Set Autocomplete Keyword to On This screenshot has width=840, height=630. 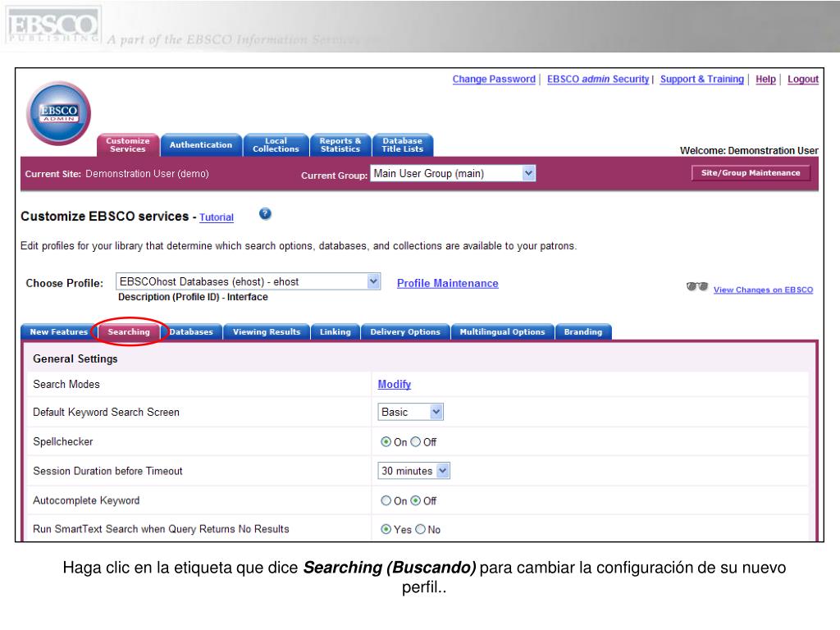[386, 500]
